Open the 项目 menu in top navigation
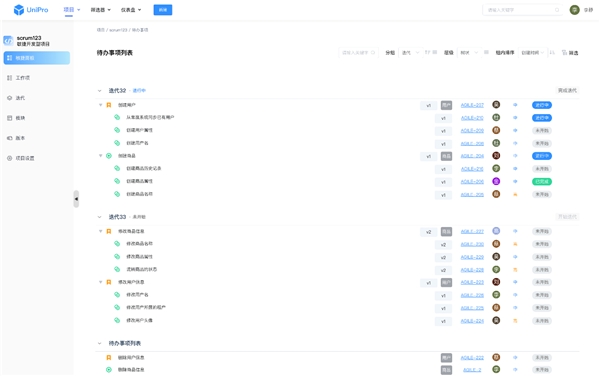This screenshot has height=376, width=600. click(x=72, y=10)
